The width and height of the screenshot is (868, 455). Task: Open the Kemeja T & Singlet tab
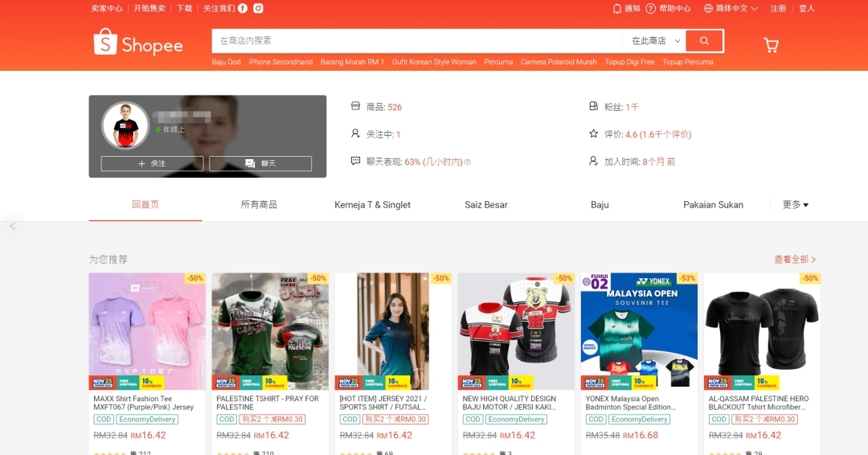[x=373, y=205]
